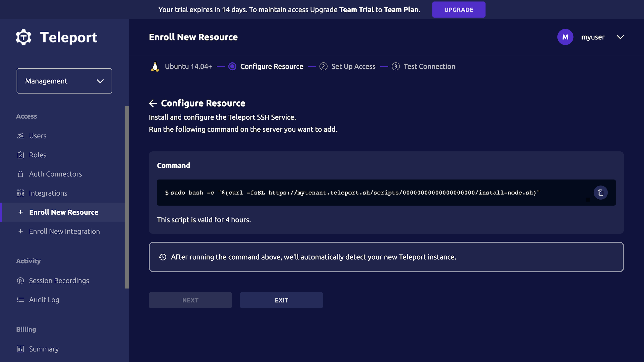Click the Users sidebar icon
This screenshot has width=644, height=362.
point(20,136)
